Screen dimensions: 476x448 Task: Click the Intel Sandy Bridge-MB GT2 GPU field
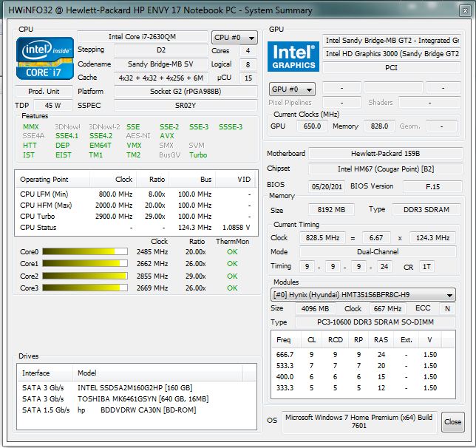[392, 41]
